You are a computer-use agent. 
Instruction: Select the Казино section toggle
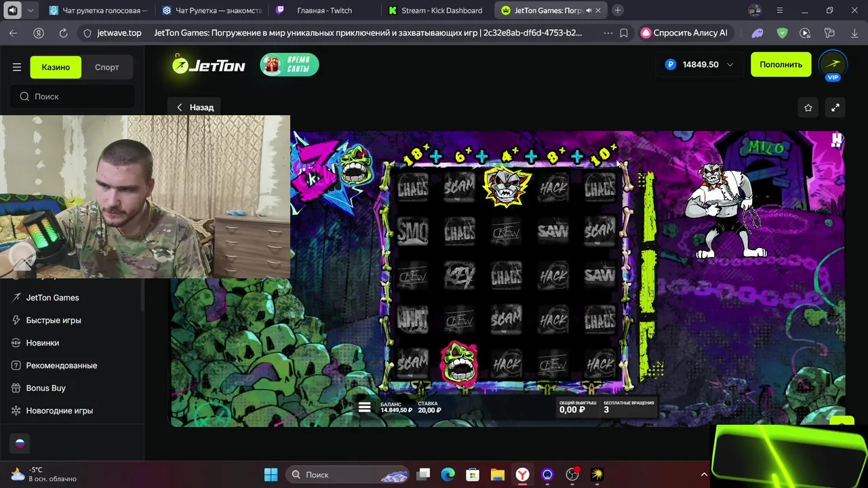click(x=56, y=67)
